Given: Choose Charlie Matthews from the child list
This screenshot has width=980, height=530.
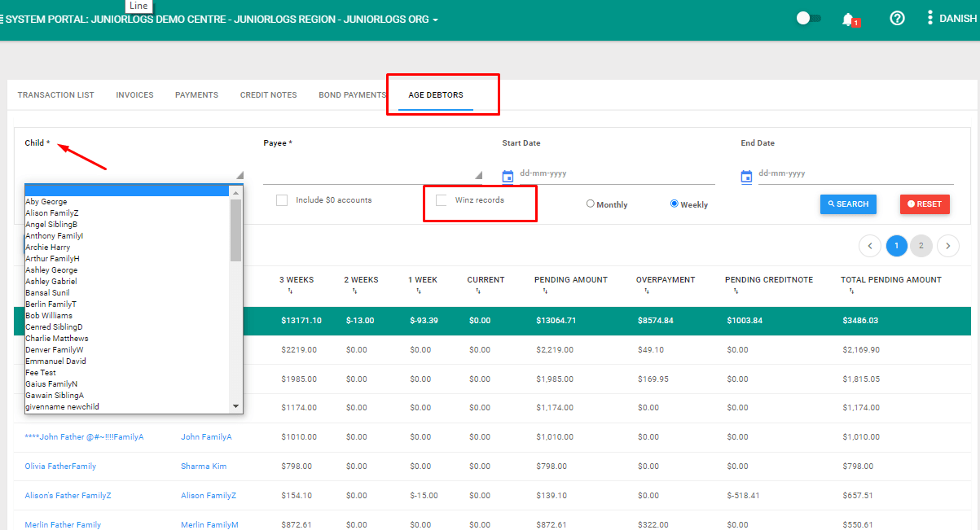Looking at the screenshot, I should (x=128, y=339).
